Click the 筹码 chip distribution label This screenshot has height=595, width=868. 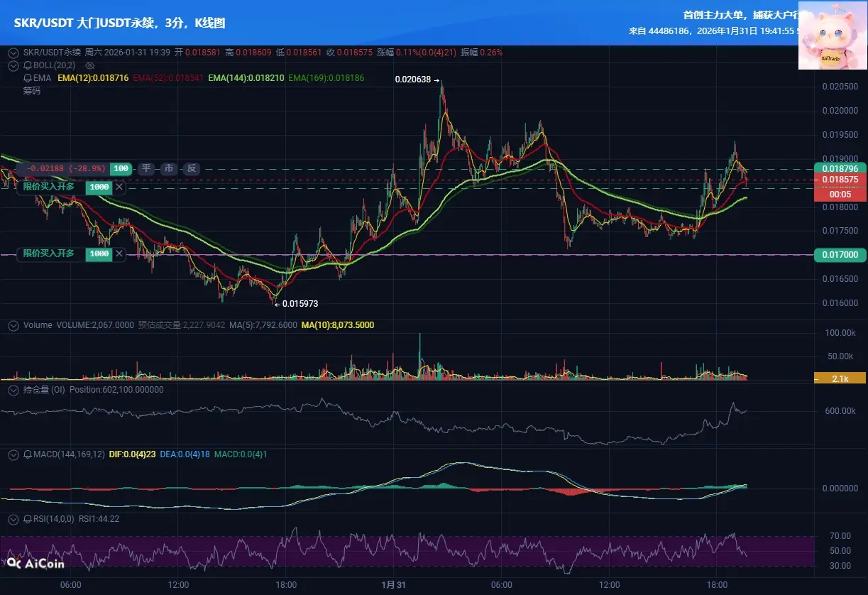pyautogui.click(x=31, y=91)
